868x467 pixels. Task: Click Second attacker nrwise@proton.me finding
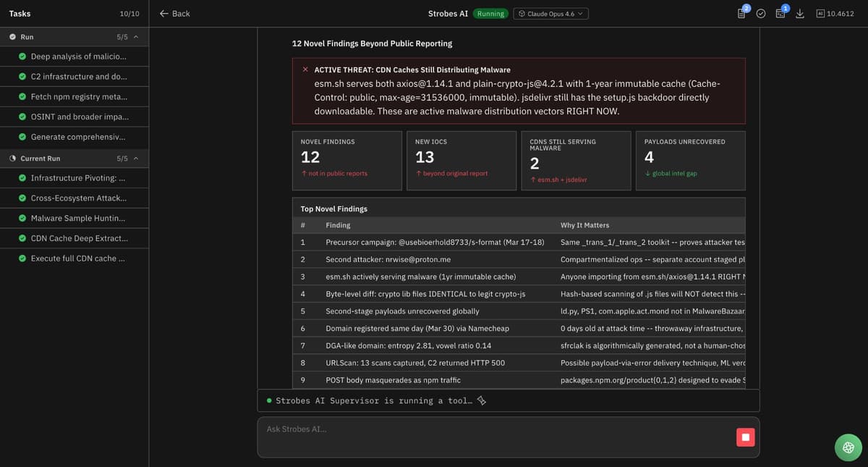[519, 259]
